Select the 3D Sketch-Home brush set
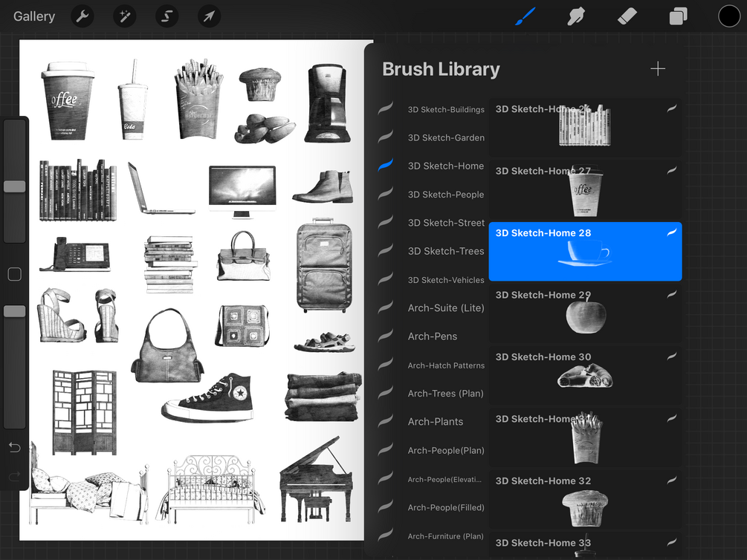 (445, 166)
